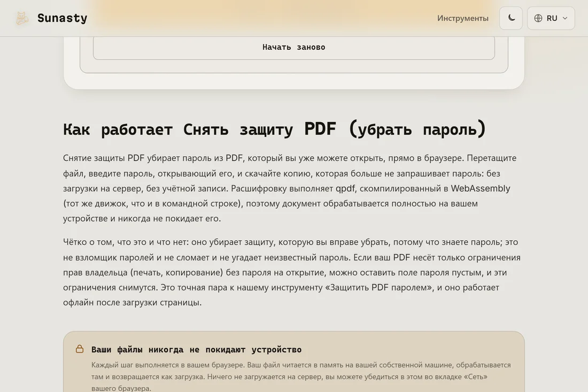
Task: Click the notice text starting Каждый шаг выполняется
Action: point(301,376)
